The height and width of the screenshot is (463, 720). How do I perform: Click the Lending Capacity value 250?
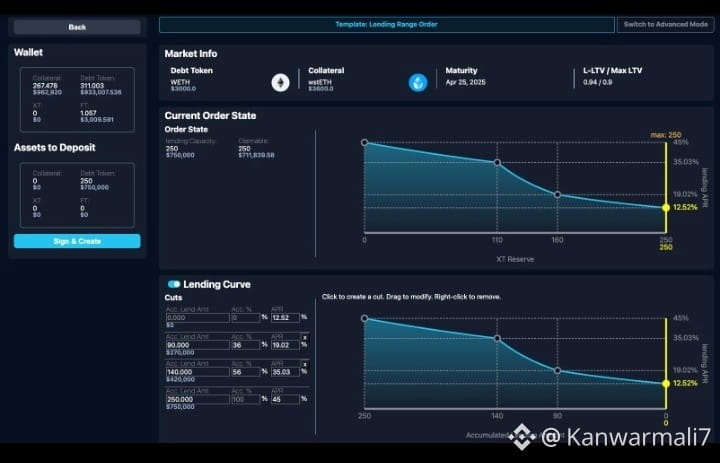172,148
